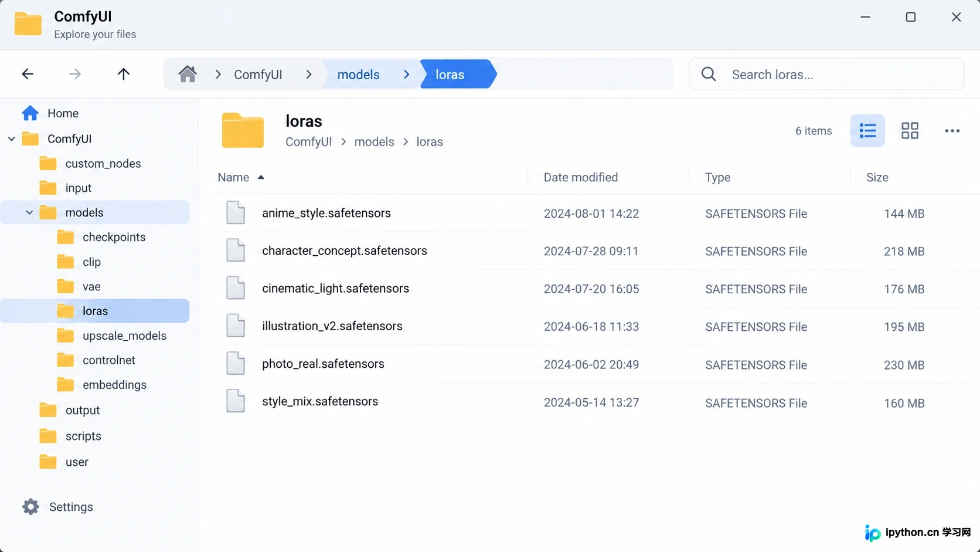This screenshot has width=980, height=552.
Task: Navigate up one folder level
Action: click(x=123, y=74)
